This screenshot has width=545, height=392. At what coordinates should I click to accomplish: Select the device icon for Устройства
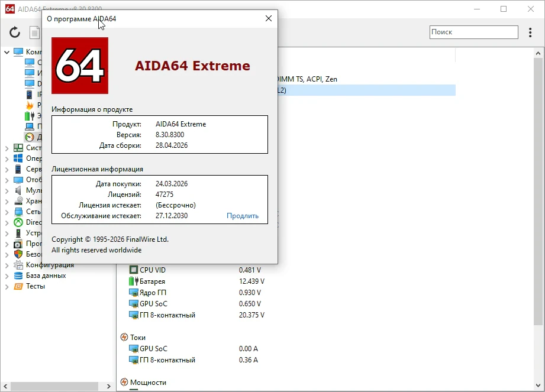click(x=18, y=233)
